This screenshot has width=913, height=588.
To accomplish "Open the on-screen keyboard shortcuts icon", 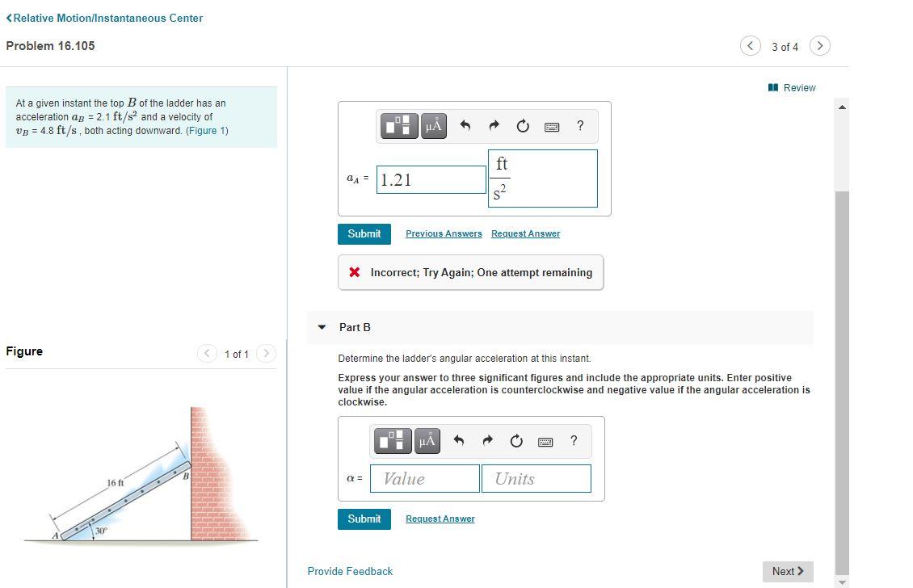I will point(552,126).
